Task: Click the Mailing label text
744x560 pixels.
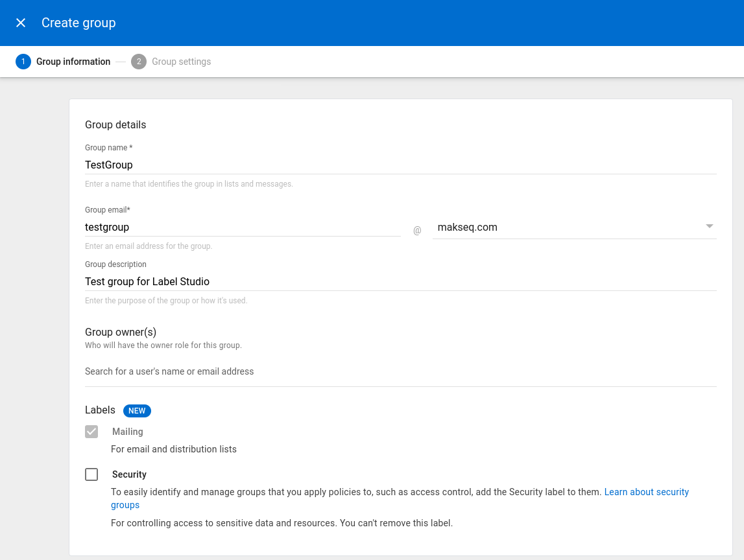Action: (127, 432)
